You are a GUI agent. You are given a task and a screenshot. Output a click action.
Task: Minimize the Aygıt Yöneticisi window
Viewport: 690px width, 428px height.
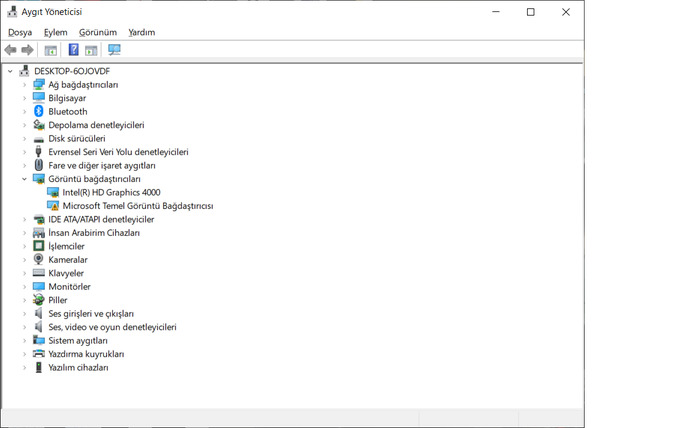pos(496,12)
